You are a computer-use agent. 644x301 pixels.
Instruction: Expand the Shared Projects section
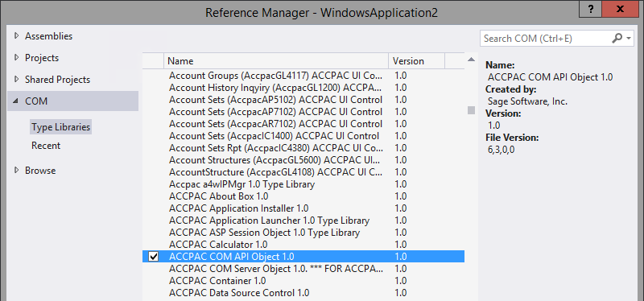point(17,79)
